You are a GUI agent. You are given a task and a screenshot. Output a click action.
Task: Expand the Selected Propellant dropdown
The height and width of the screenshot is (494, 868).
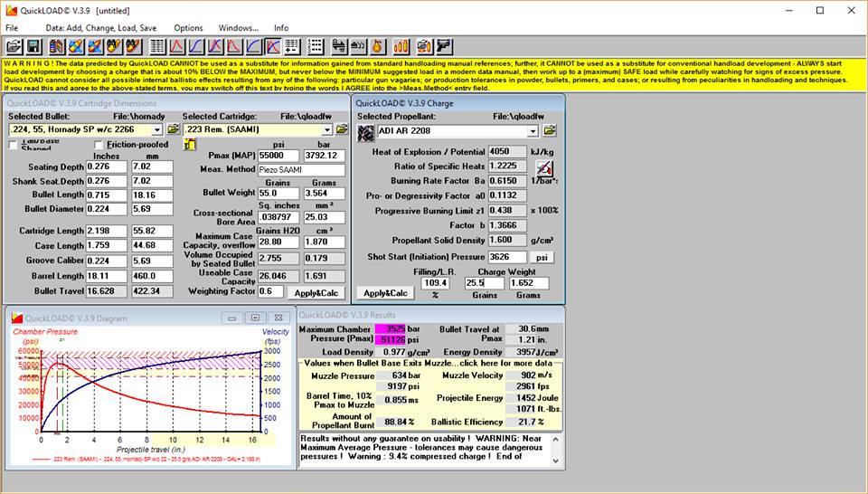point(533,131)
